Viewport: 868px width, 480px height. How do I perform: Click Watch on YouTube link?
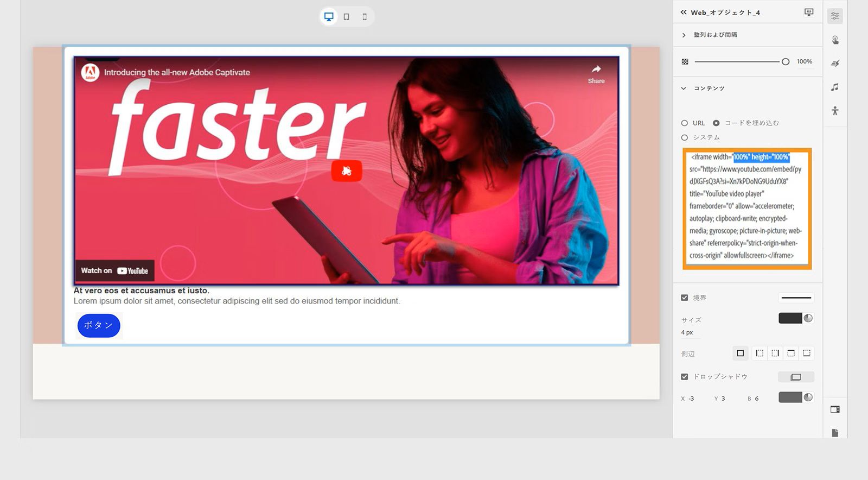(114, 270)
